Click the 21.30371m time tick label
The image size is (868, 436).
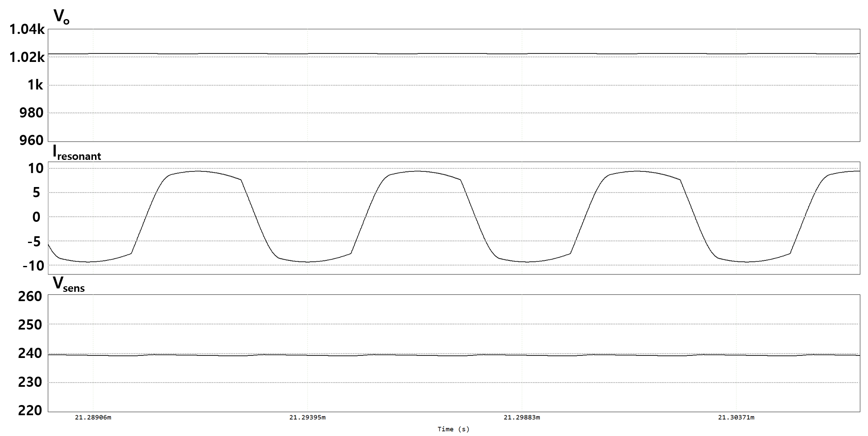[736, 417]
